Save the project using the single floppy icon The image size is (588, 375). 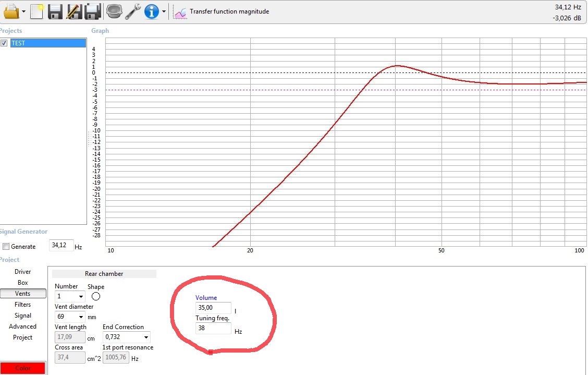[x=55, y=11]
